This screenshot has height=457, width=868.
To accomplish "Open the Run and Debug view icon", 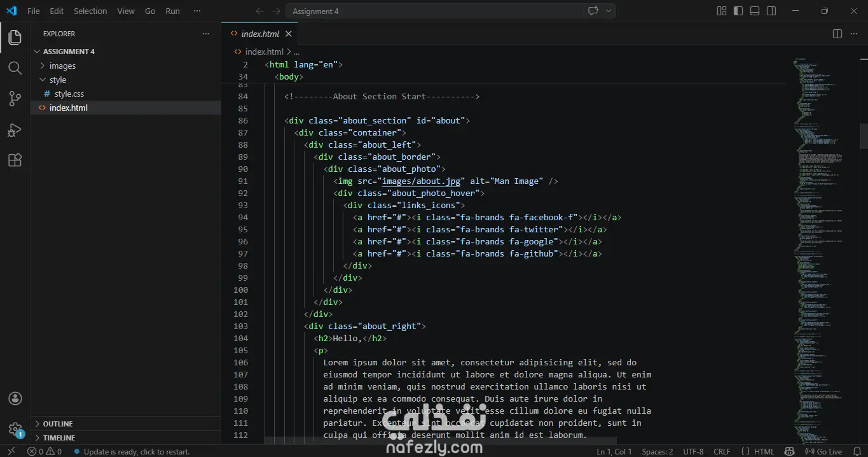I will (15, 130).
